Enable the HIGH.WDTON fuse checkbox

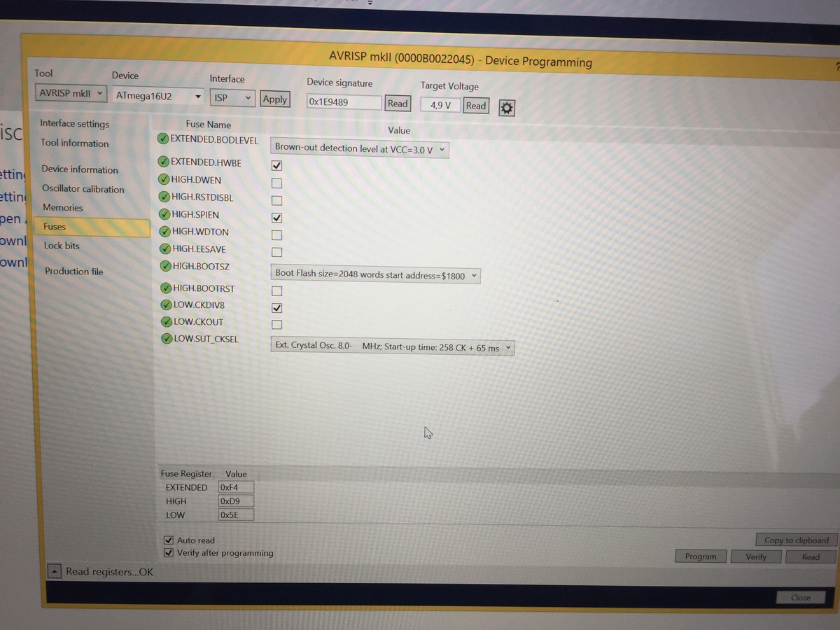pyautogui.click(x=276, y=235)
